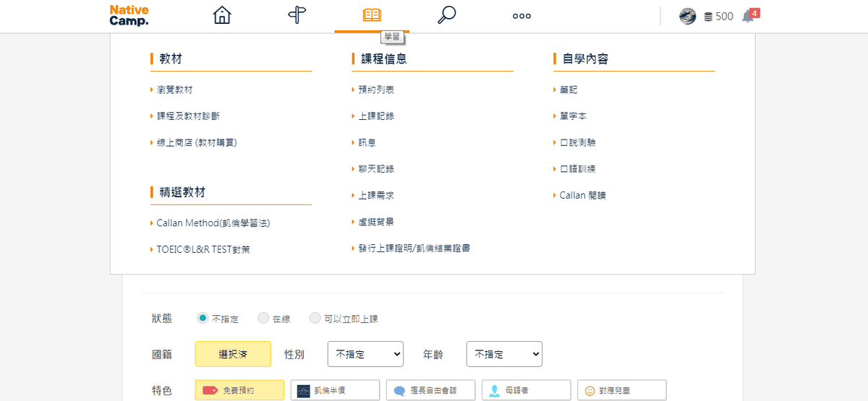Click the 課程信息 section heading

(384, 59)
